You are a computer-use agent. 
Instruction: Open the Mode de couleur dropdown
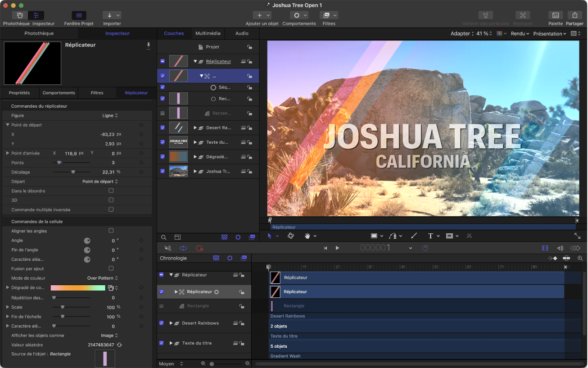coord(102,278)
